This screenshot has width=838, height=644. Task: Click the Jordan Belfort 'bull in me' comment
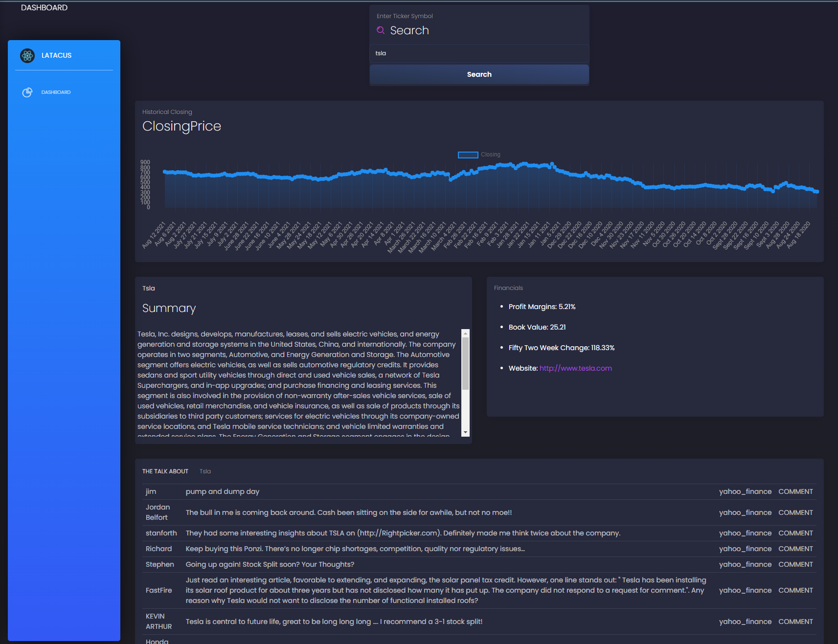click(349, 512)
